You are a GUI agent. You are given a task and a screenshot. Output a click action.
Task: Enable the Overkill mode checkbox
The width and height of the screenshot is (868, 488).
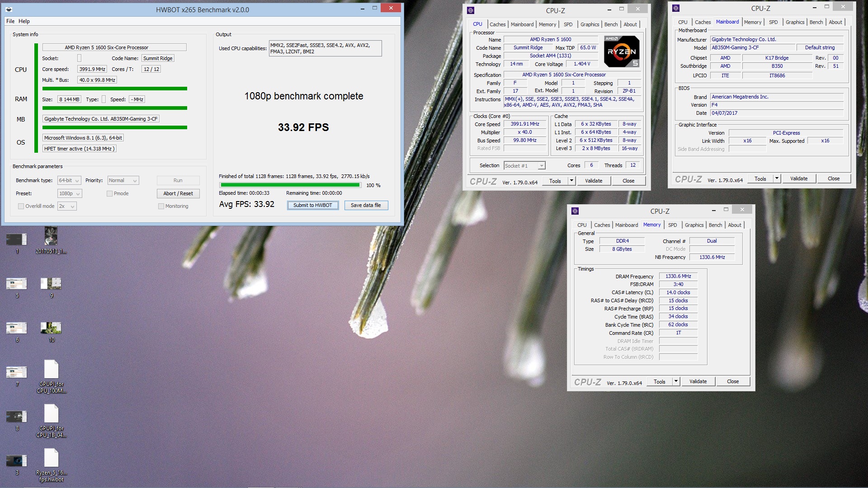point(21,206)
